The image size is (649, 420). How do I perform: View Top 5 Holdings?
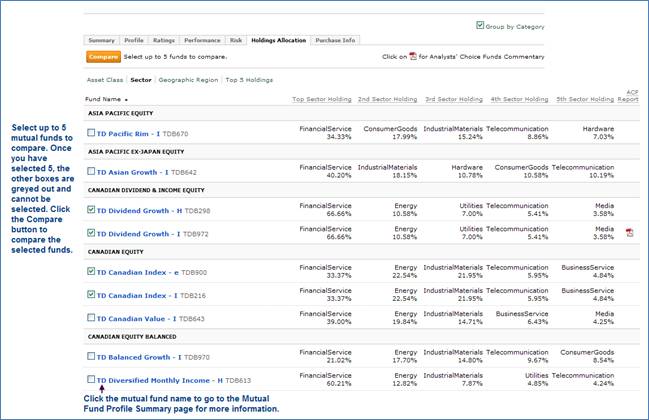[249, 80]
